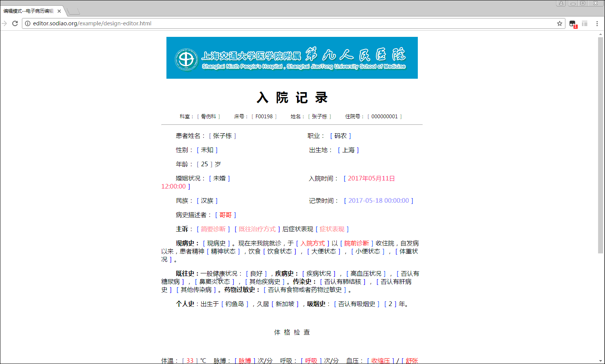Open the 民族 field showing 汉族

coord(207,201)
